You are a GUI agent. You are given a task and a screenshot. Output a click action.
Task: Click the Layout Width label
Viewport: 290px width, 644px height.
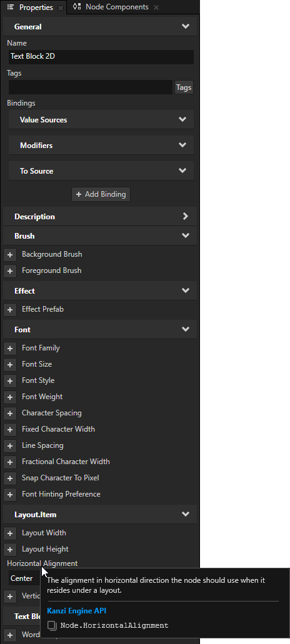tap(44, 533)
